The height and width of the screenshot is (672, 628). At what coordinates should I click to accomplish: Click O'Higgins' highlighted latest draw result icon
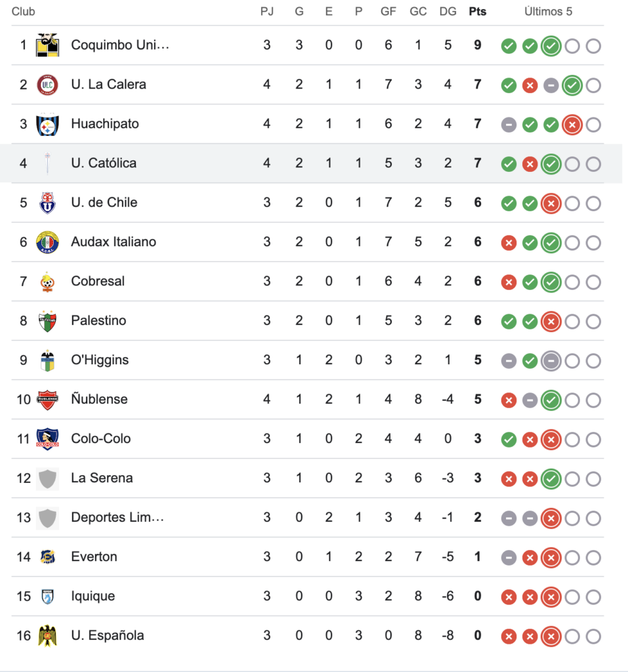[551, 361]
